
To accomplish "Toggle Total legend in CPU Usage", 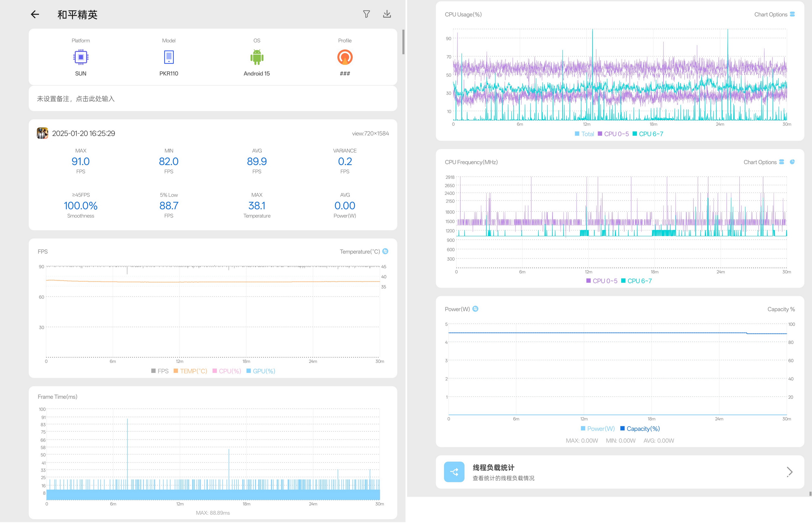I will click(584, 134).
